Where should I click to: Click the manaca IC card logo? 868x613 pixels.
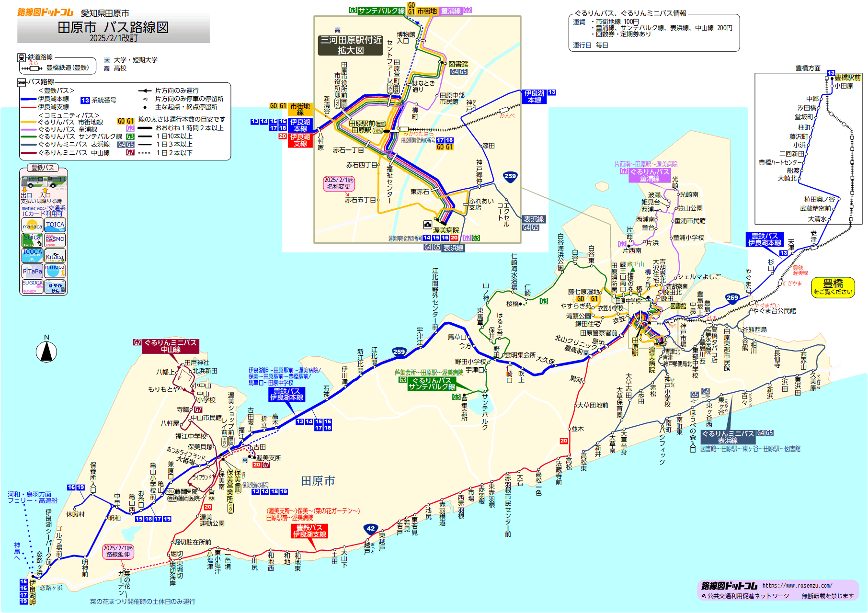click(33, 225)
